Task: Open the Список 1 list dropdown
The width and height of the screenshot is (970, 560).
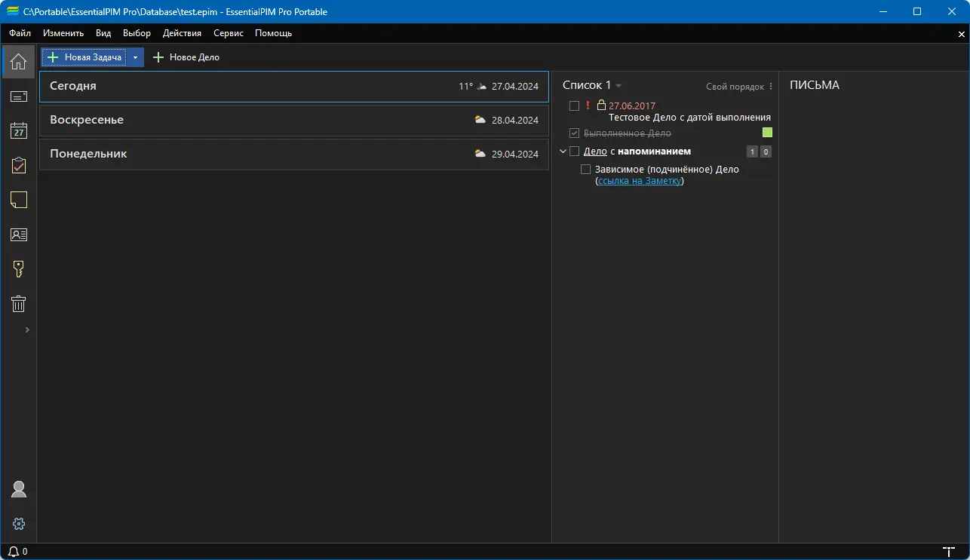Action: 619,86
